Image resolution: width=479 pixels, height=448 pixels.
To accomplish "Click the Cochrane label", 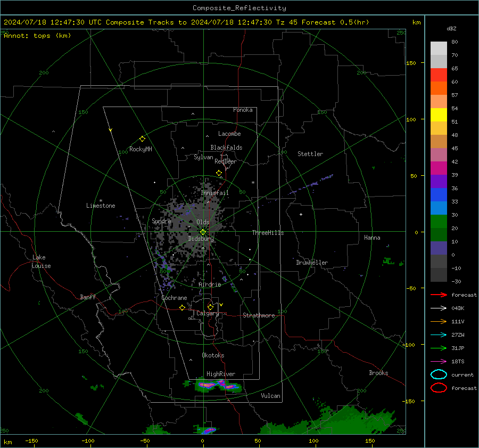I will (x=174, y=298).
